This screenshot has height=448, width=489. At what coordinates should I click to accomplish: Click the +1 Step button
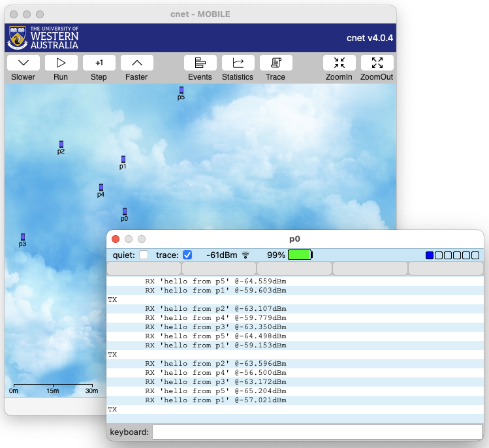pos(99,63)
